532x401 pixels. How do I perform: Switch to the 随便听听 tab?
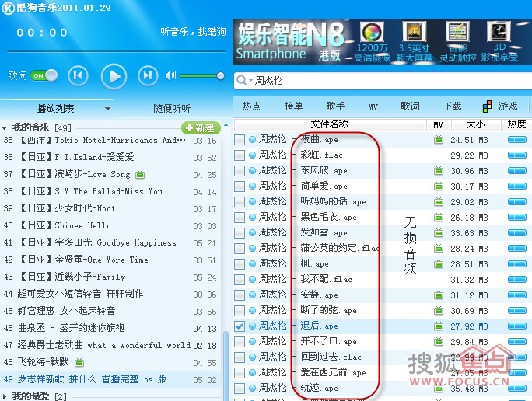(172, 109)
